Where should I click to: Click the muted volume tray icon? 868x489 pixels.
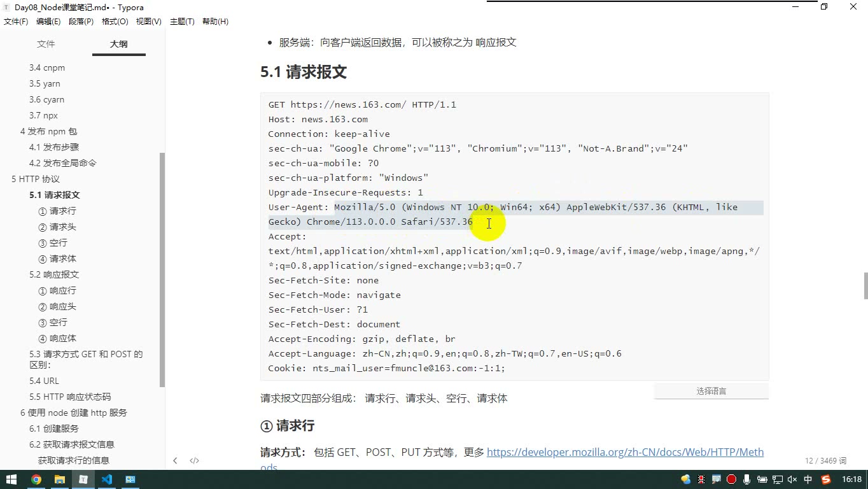(x=792, y=479)
